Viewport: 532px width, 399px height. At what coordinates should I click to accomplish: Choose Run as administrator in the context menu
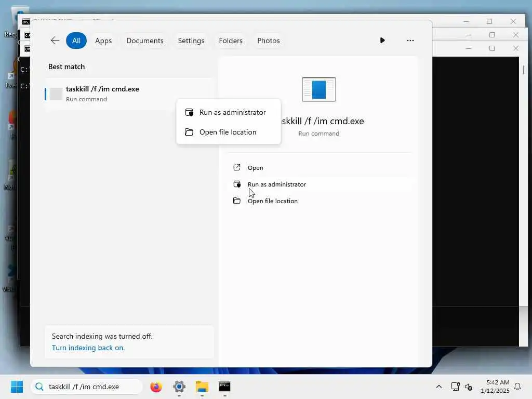229,112
